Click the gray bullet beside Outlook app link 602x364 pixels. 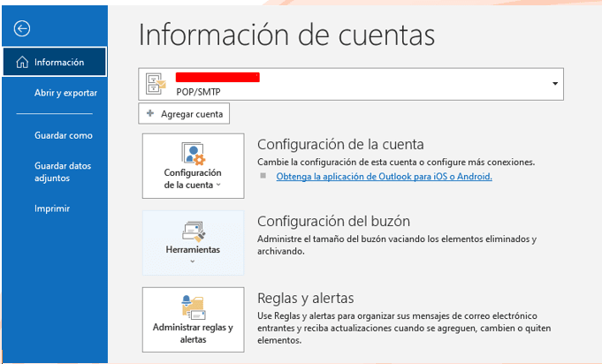pyautogui.click(x=263, y=176)
